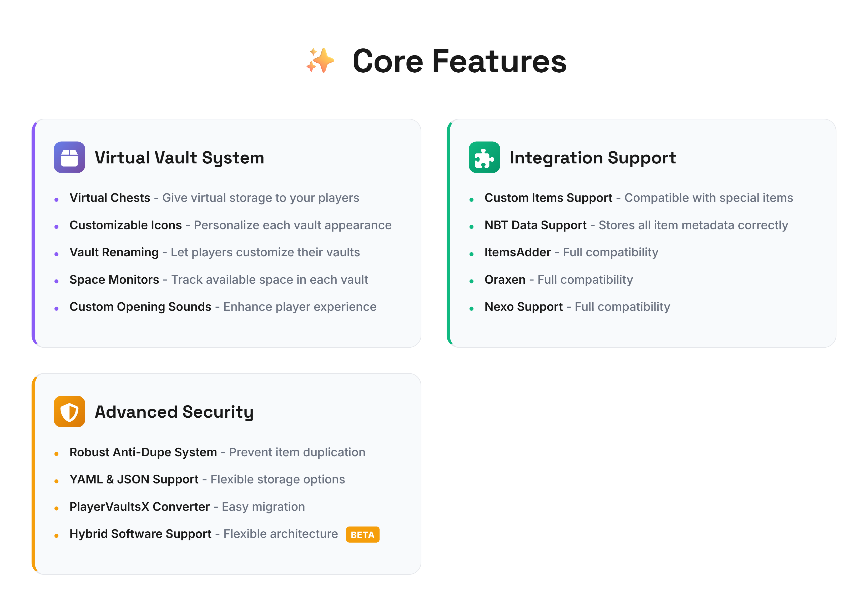
Task: Click the green puzzle piece icon
Action: coord(484,157)
